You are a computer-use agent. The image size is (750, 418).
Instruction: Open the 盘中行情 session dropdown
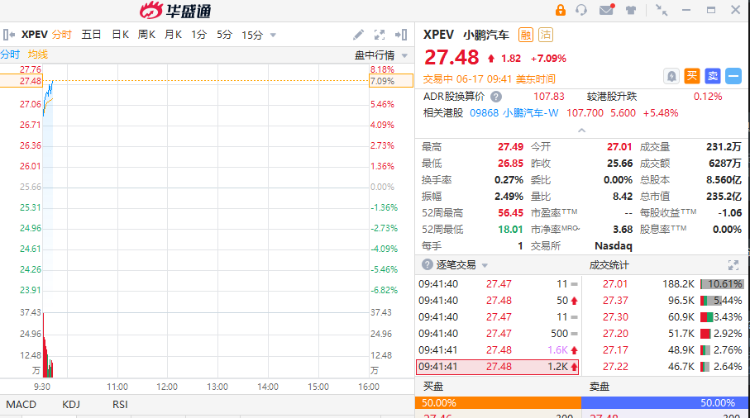[x=381, y=55]
